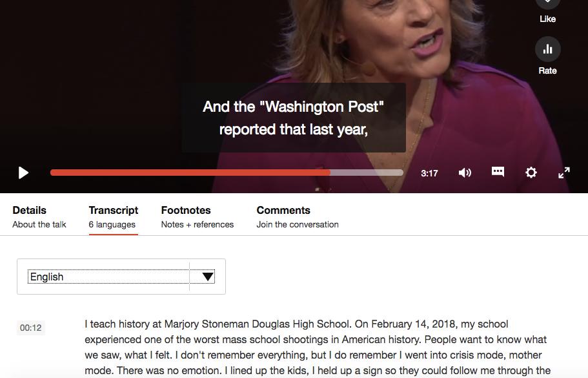Click the "Washington Post" subtitle caption box
The image size is (588, 378).
coord(294,118)
